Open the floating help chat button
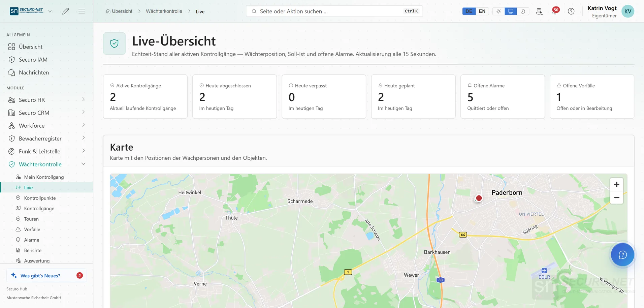Viewport: 644px width, 308px height. [x=622, y=255]
